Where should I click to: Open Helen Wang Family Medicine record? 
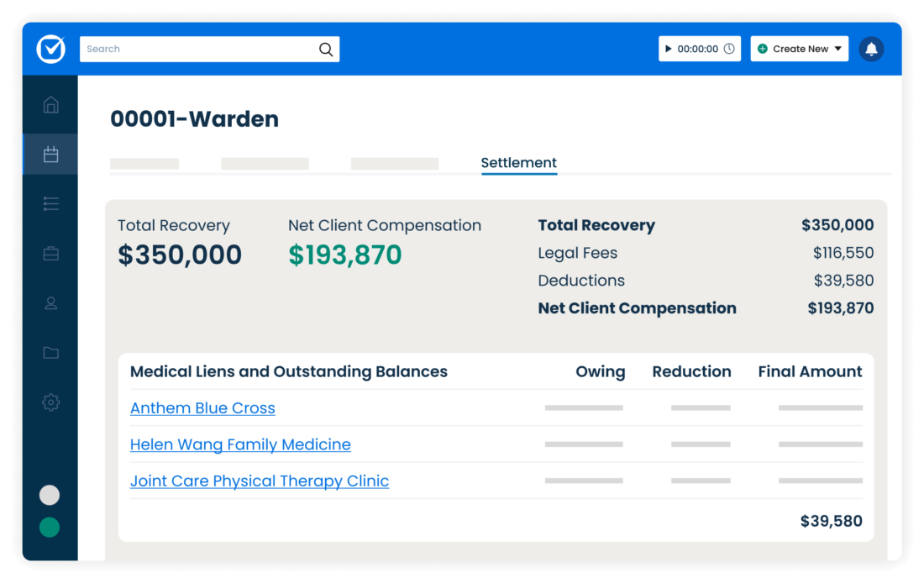[x=240, y=444]
